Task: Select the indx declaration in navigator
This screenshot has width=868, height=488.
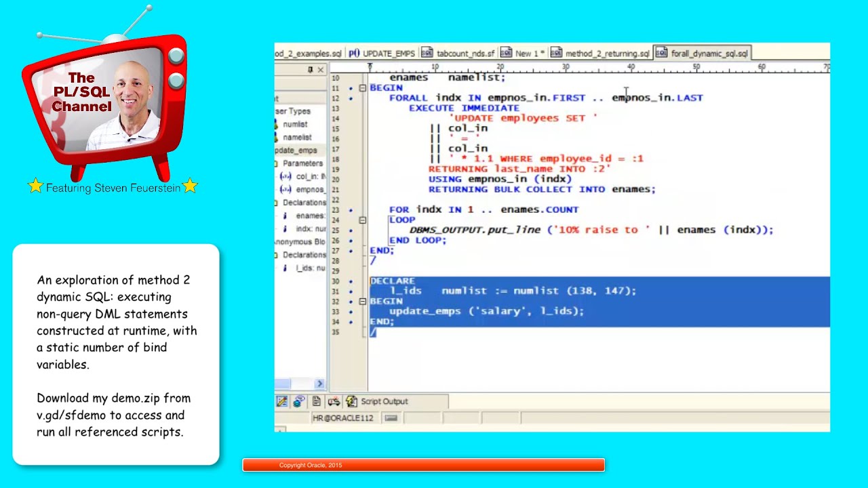Action: tap(305, 229)
